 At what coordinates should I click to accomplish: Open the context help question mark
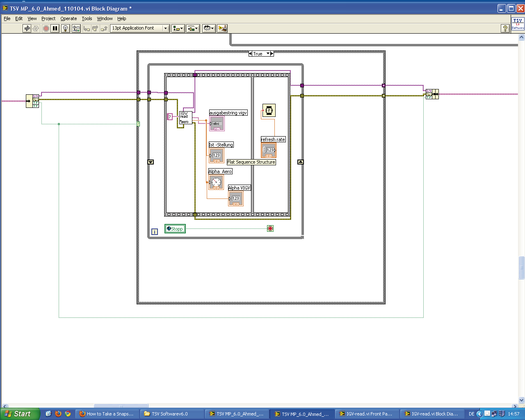pos(505,28)
